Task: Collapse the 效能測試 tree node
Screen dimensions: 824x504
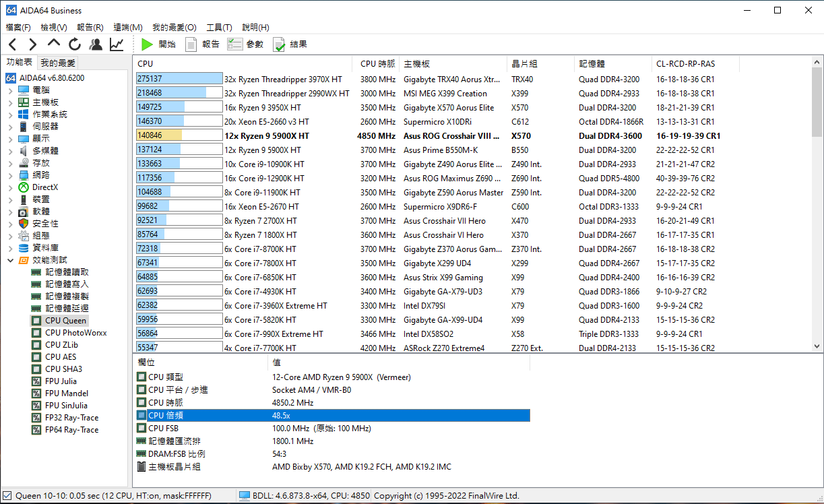Action: coord(11,260)
